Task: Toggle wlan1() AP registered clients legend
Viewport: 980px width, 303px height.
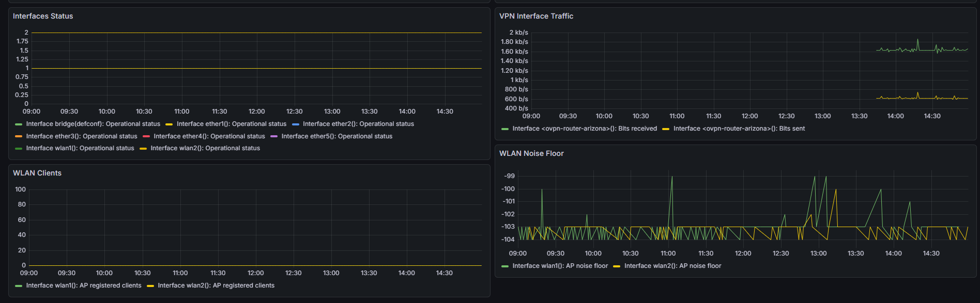Action: [84, 285]
